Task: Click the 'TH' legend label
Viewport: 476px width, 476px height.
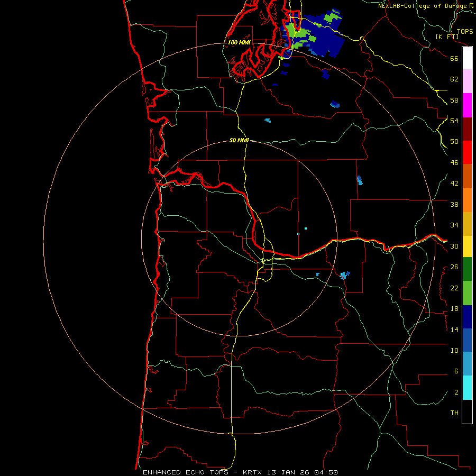Action: [454, 413]
